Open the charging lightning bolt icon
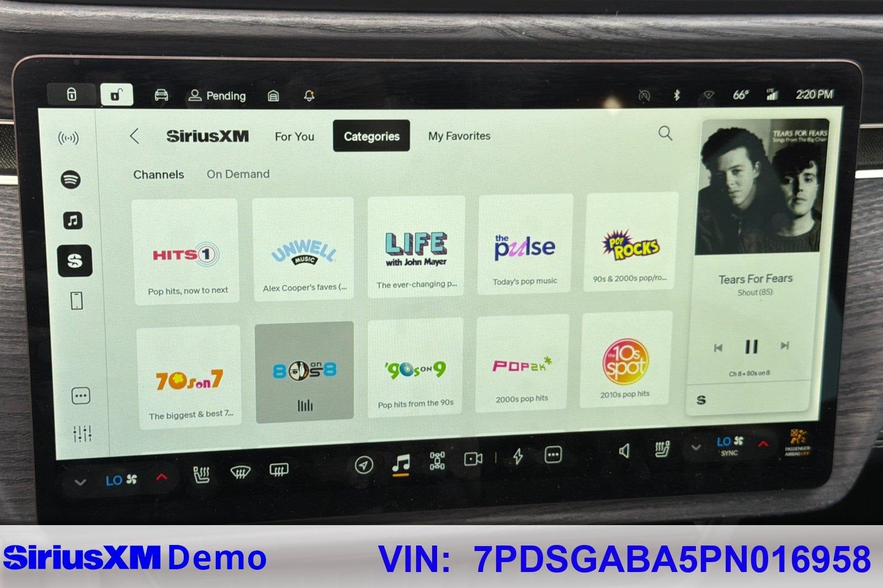 click(x=518, y=456)
